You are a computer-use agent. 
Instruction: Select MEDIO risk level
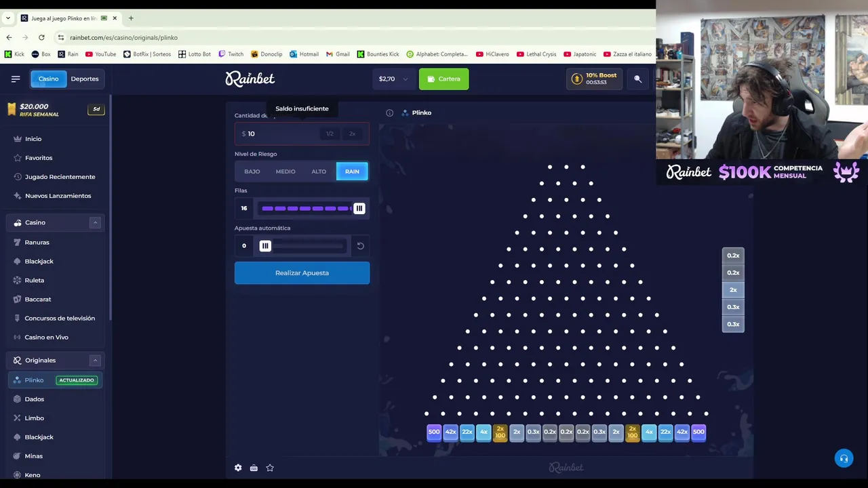coord(285,171)
